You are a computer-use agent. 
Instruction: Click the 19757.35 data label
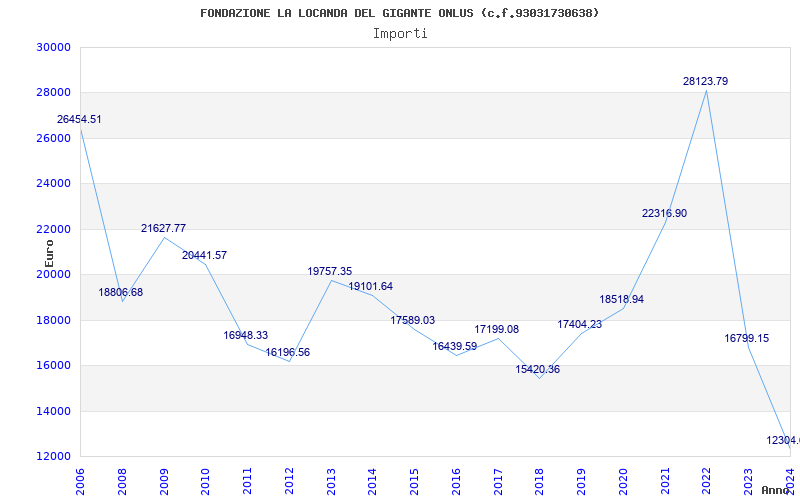[x=330, y=271]
